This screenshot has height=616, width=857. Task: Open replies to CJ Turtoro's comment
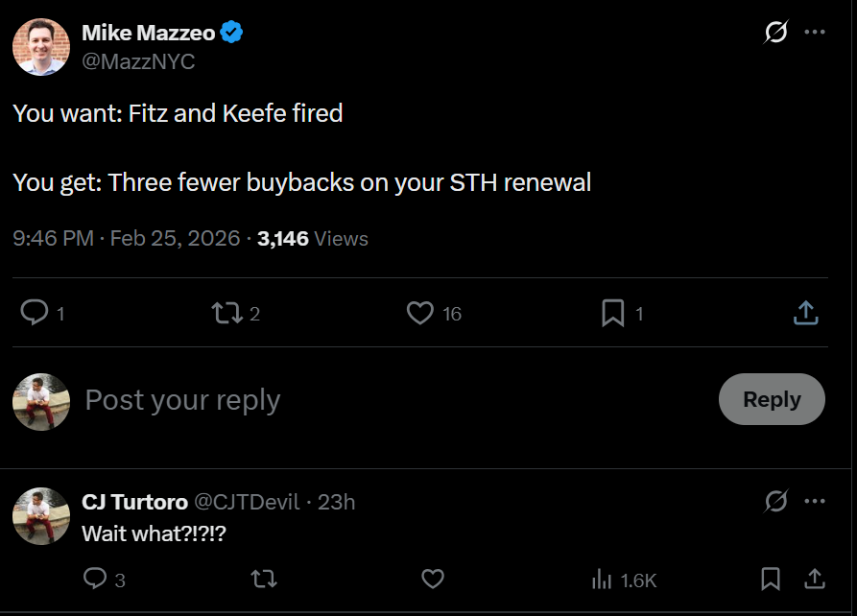pyautogui.click(x=96, y=579)
